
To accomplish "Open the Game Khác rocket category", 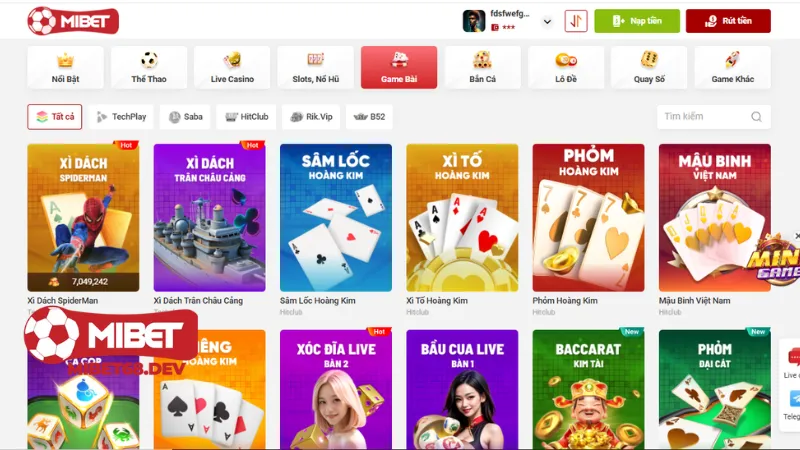I will tap(733, 67).
